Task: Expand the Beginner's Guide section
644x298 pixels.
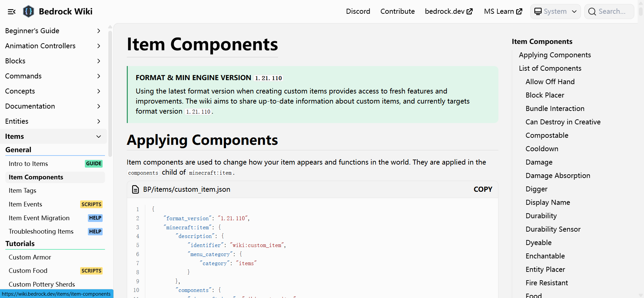Action: [x=99, y=31]
